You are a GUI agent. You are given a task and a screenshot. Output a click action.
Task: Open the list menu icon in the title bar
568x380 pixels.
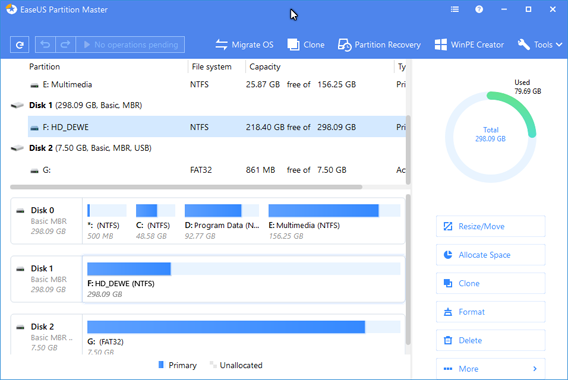(455, 9)
